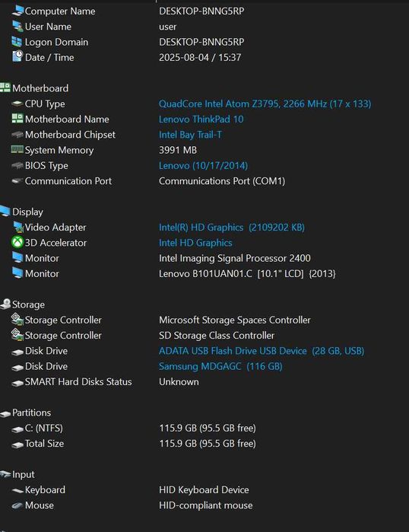Click the Logon Domain DESKTOP-BNNG5RP value

click(201, 42)
